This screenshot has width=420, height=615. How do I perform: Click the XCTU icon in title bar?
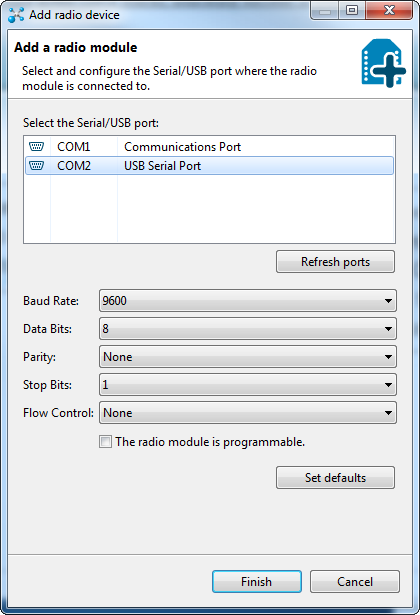click(x=16, y=15)
